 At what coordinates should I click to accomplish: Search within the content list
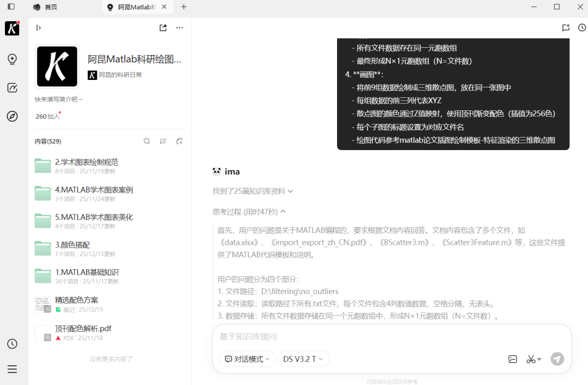146,141
